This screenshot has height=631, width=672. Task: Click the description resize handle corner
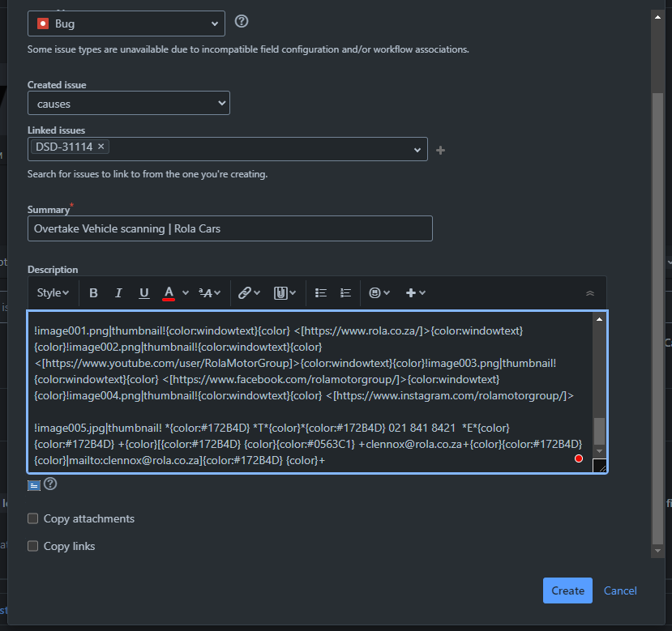599,466
